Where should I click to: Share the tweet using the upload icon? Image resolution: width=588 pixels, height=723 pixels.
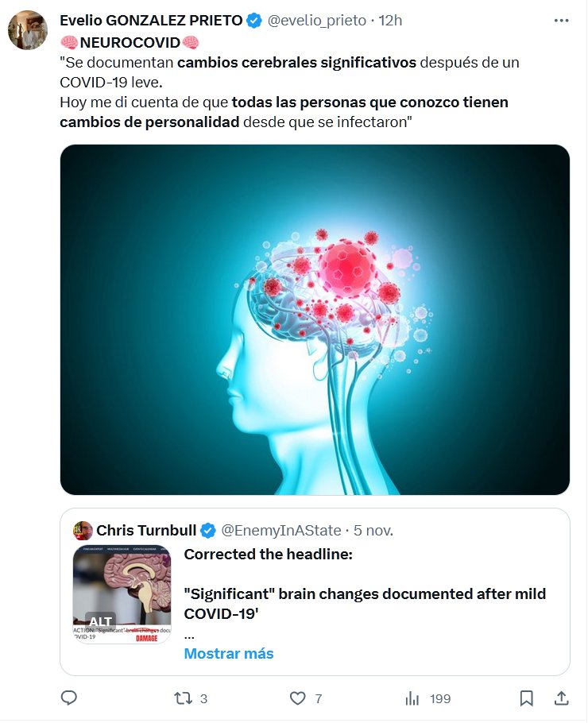[x=561, y=698]
